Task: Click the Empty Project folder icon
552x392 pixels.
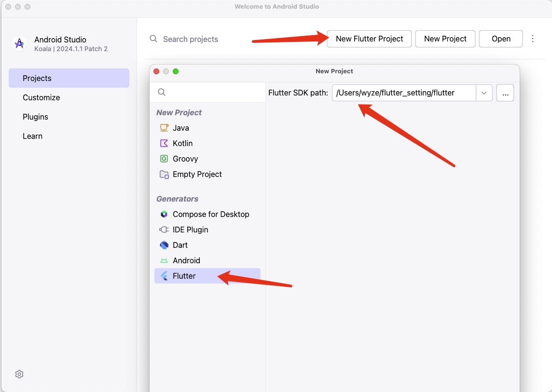Action: tap(164, 174)
